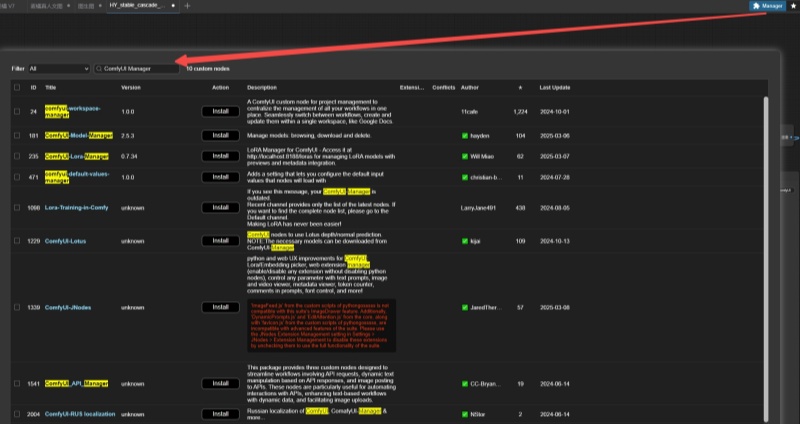Click the Action column header
Image resolution: width=800 pixels, height=424 pixels.
[220, 88]
